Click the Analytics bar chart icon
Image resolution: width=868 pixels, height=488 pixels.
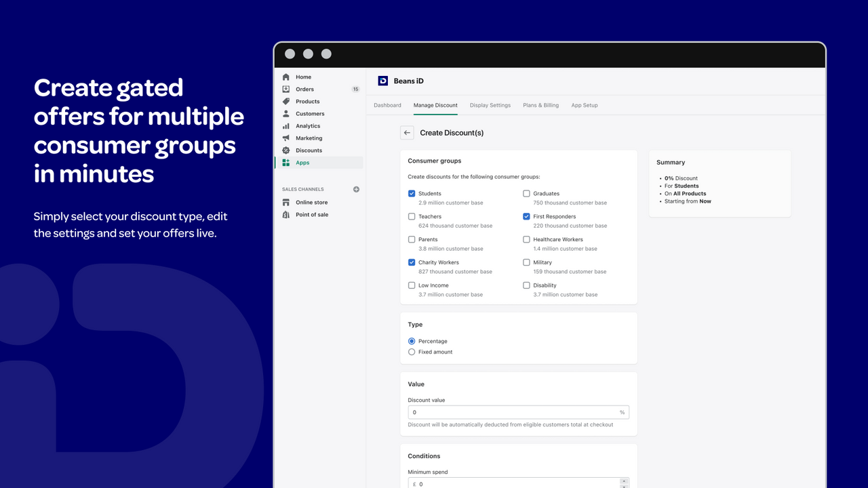pos(286,126)
